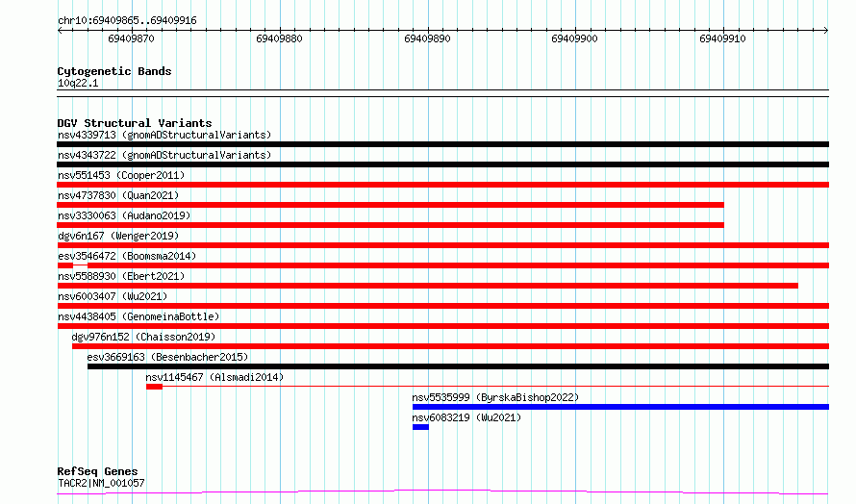The height and width of the screenshot is (504, 856).
Task: Click nsv6083219 (Wu2021) label
Action: tap(466, 417)
